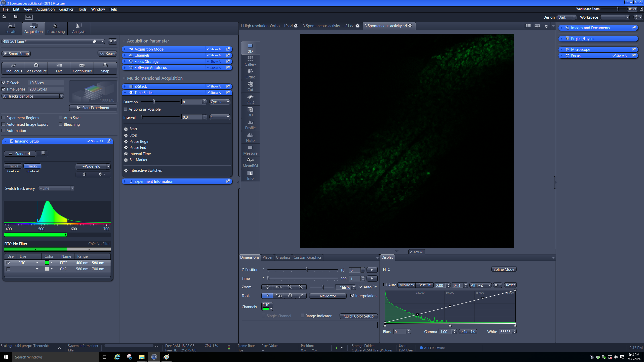The height and width of the screenshot is (362, 644).
Task: Switch to the Processing tab
Action: tap(56, 28)
